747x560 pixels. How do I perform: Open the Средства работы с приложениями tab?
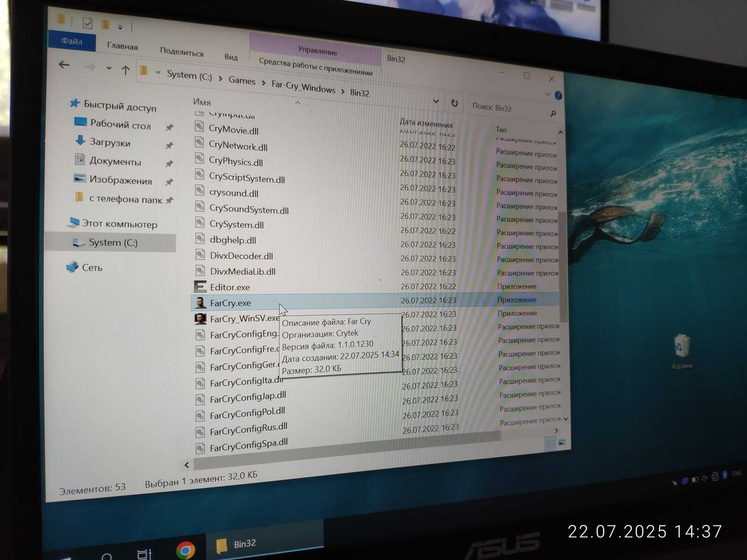click(316, 67)
